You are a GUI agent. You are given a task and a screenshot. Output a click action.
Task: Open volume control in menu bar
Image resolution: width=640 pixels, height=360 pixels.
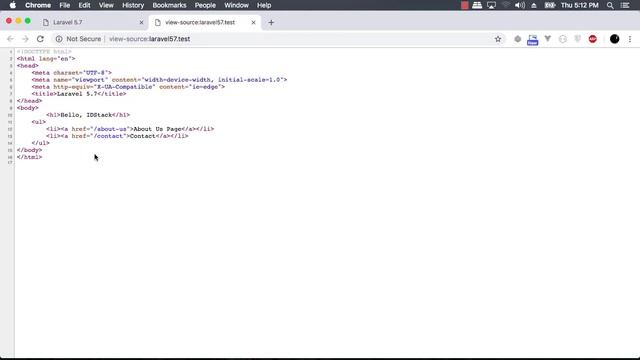520,5
